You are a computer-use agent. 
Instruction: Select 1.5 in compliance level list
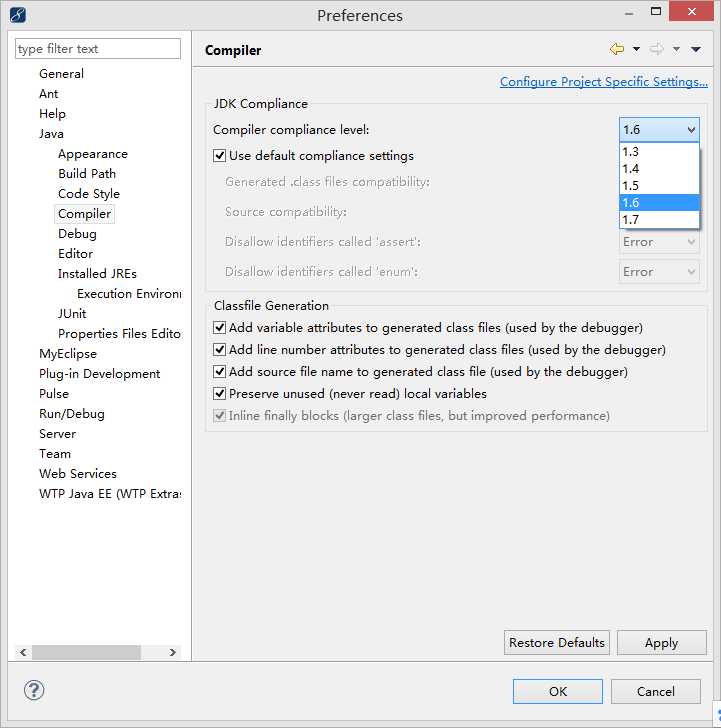pos(659,186)
